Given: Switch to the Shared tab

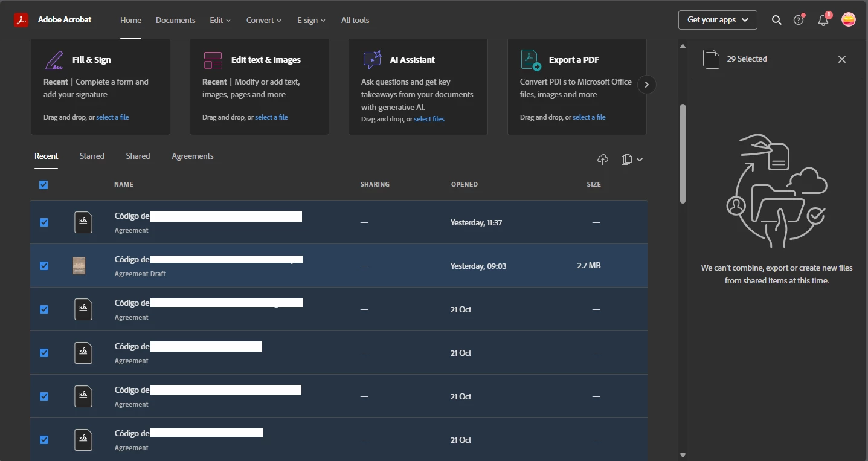Looking at the screenshot, I should [138, 156].
